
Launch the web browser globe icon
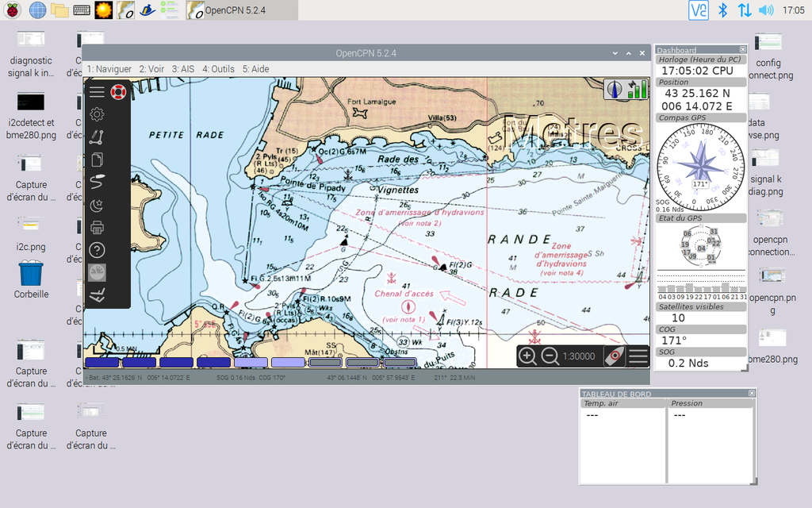click(x=37, y=10)
